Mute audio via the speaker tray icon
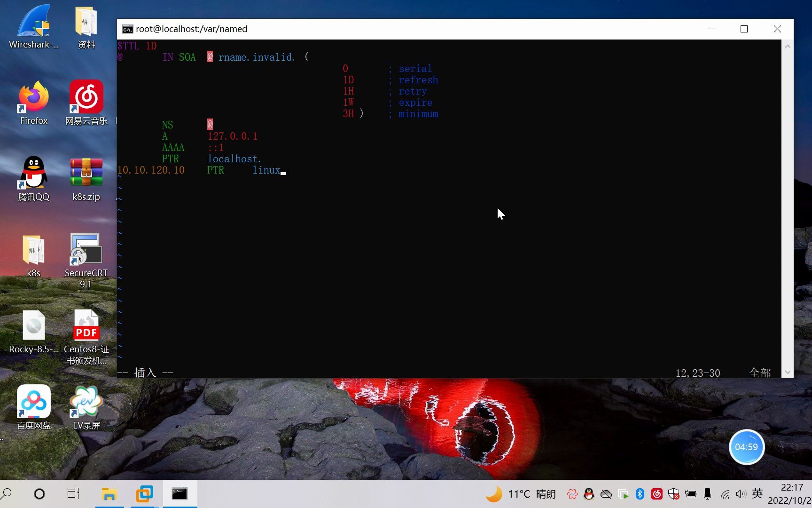This screenshot has width=812, height=508. 741,494
